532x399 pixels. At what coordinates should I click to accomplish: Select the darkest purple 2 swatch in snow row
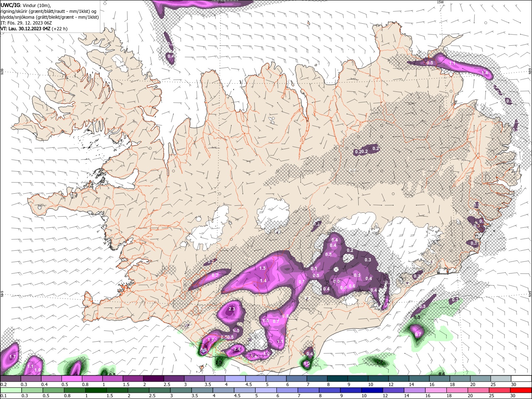point(153,379)
